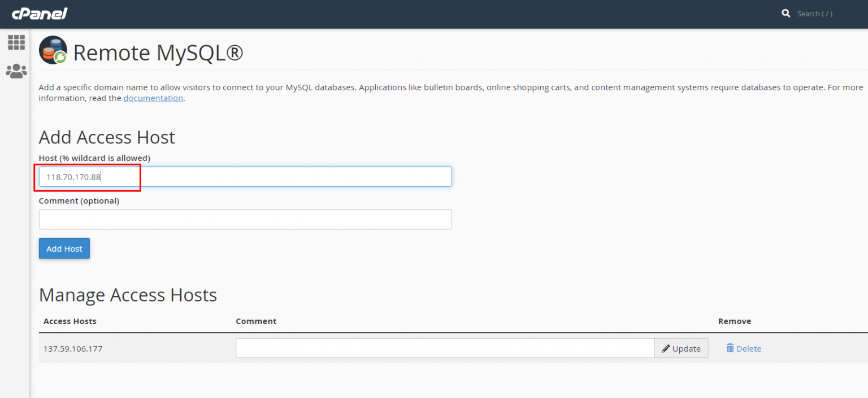868x398 pixels.
Task: Open the documentation link
Action: pyautogui.click(x=153, y=98)
